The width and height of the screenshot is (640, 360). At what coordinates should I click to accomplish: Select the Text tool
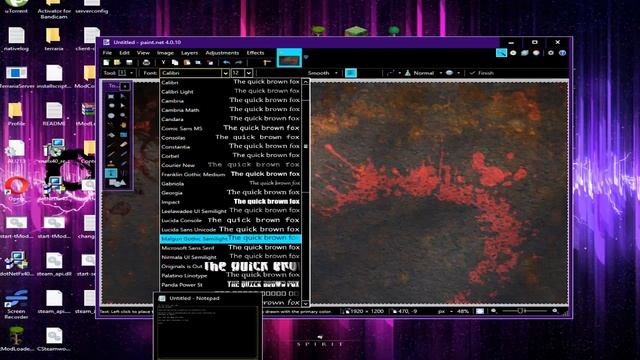111,173
